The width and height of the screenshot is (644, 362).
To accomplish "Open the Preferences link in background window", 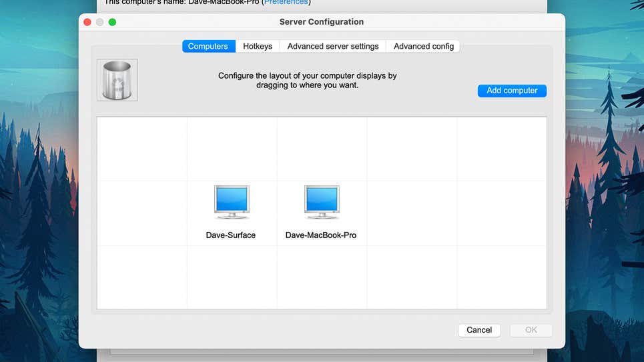I will click(286, 2).
